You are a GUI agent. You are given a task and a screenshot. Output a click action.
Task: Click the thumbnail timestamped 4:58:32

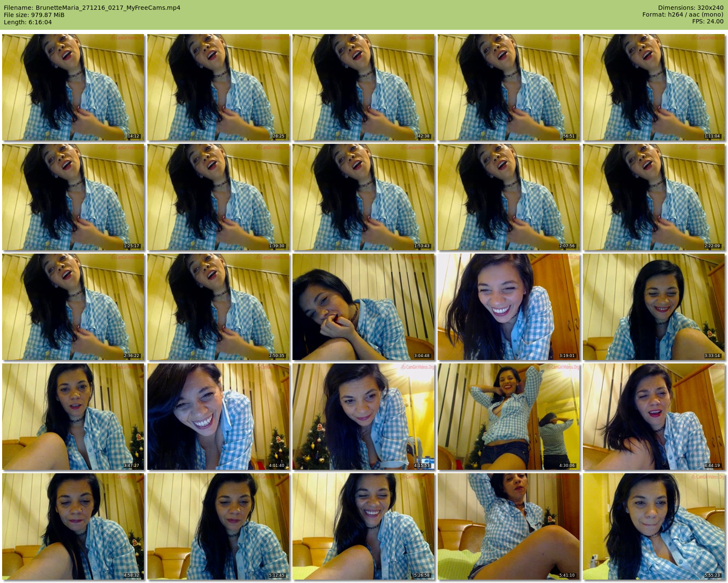[x=73, y=526]
